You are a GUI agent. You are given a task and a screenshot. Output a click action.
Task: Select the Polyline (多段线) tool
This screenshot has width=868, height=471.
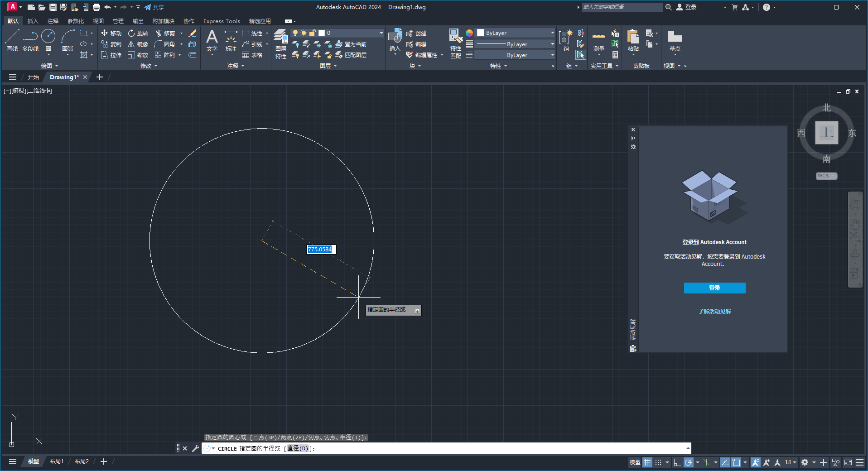(x=30, y=40)
